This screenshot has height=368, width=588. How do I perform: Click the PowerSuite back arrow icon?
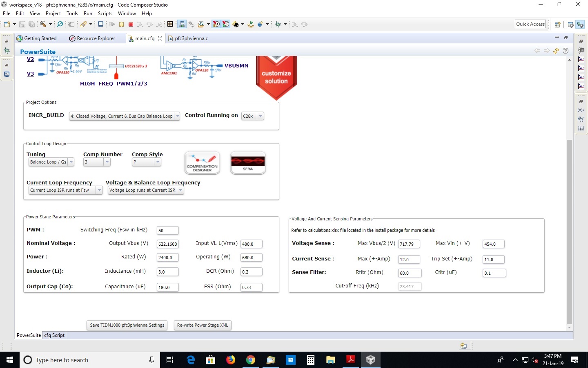click(x=537, y=51)
